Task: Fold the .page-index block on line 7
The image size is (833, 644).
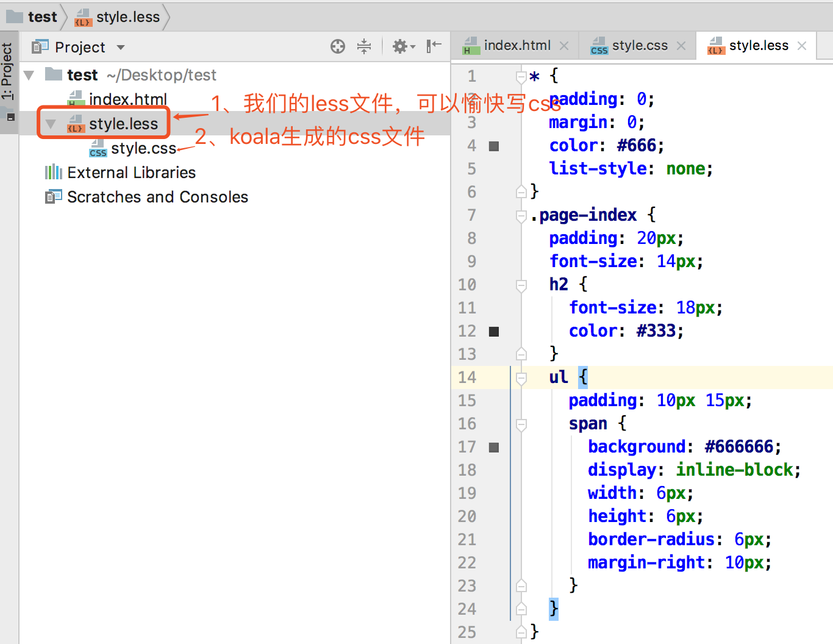Action: point(521,216)
